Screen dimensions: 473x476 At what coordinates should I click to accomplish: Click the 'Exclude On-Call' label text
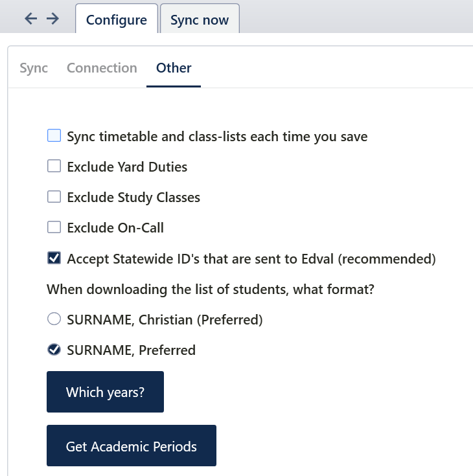(115, 228)
